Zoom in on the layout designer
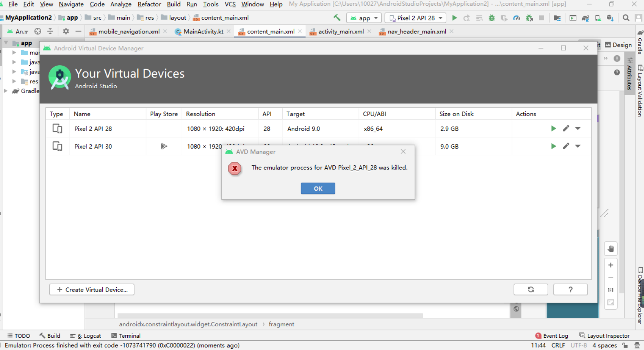Viewport: 644px width, 350px height. [611, 265]
